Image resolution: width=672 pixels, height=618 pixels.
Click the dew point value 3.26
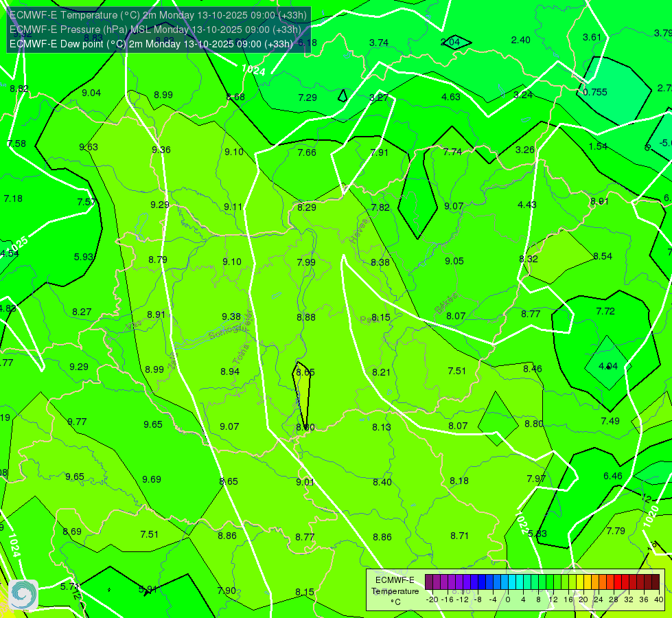click(x=525, y=150)
